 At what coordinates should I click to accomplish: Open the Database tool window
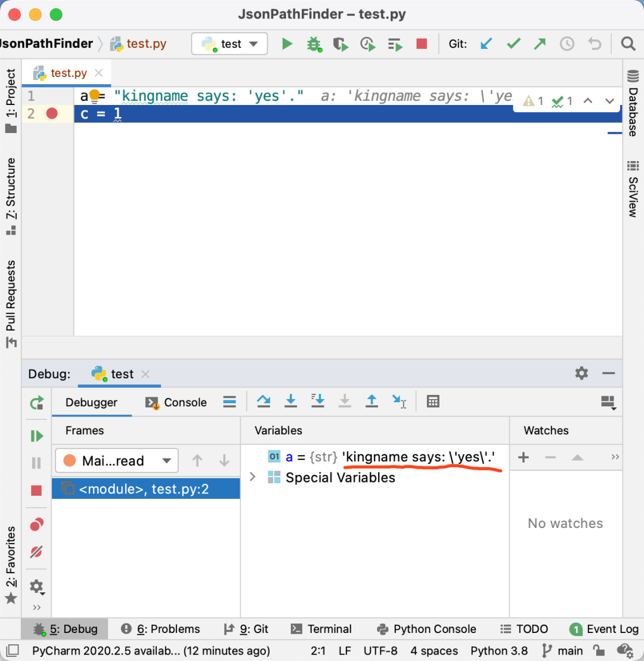(633, 103)
